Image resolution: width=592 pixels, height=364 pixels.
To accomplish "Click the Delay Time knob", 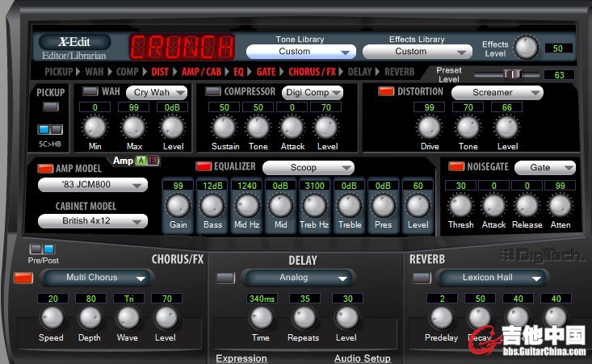I will (x=261, y=318).
